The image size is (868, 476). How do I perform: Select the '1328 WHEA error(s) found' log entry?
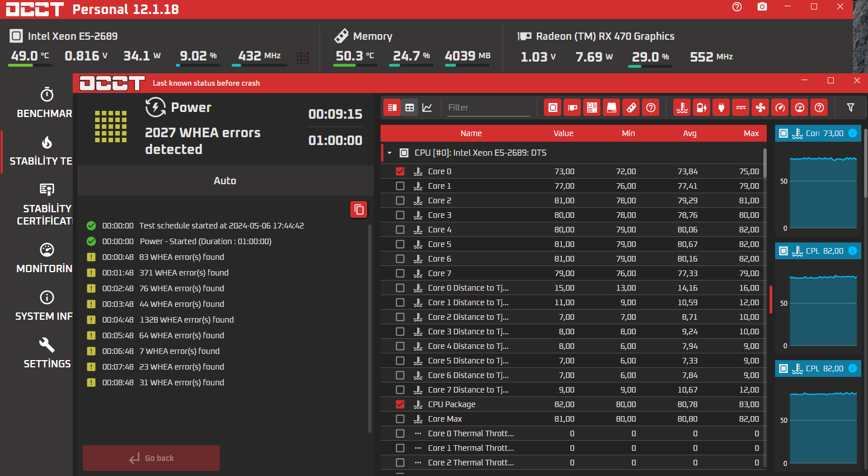187,320
